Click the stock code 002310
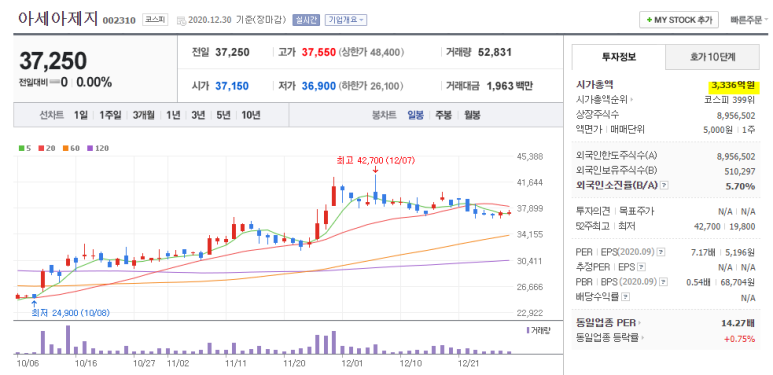 (x=119, y=20)
